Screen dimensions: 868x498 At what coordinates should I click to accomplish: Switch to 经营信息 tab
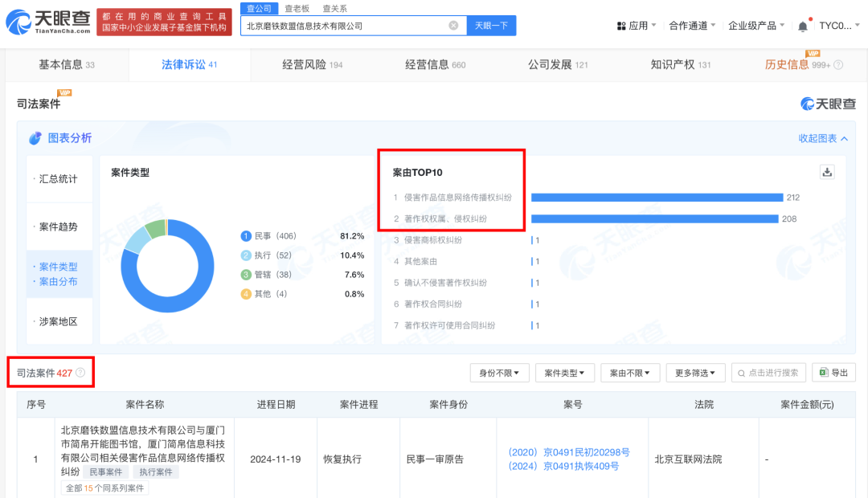(x=435, y=65)
